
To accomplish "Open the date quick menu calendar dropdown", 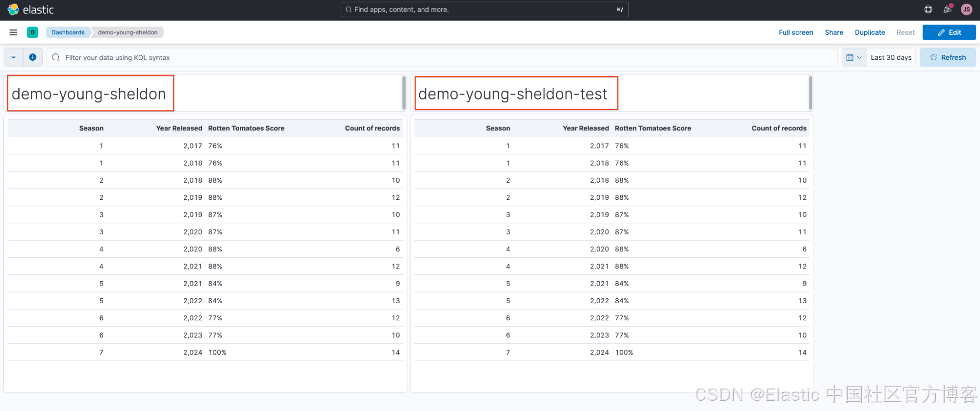I will [x=854, y=57].
